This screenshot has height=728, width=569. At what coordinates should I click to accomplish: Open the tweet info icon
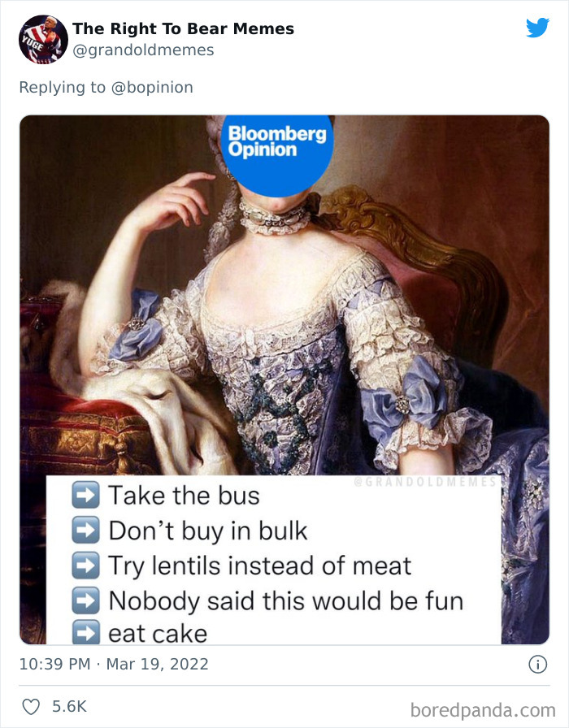point(538,665)
